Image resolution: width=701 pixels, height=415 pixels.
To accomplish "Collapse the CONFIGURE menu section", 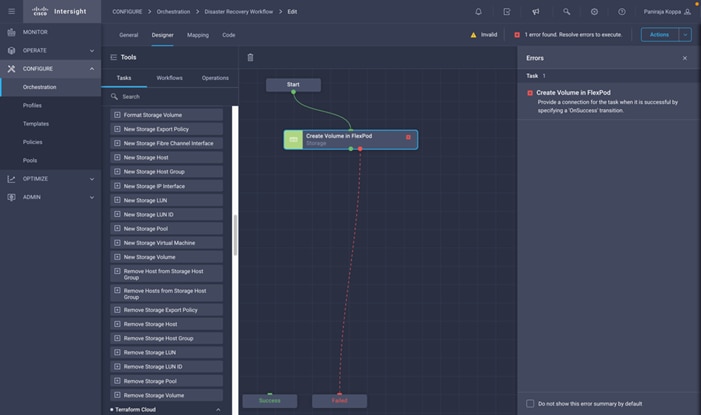I will point(92,69).
